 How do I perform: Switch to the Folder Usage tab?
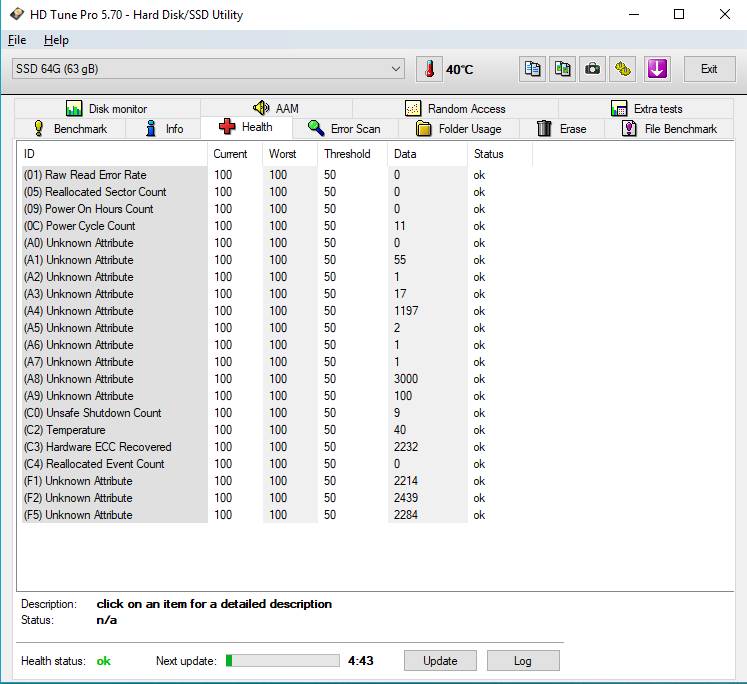click(458, 129)
